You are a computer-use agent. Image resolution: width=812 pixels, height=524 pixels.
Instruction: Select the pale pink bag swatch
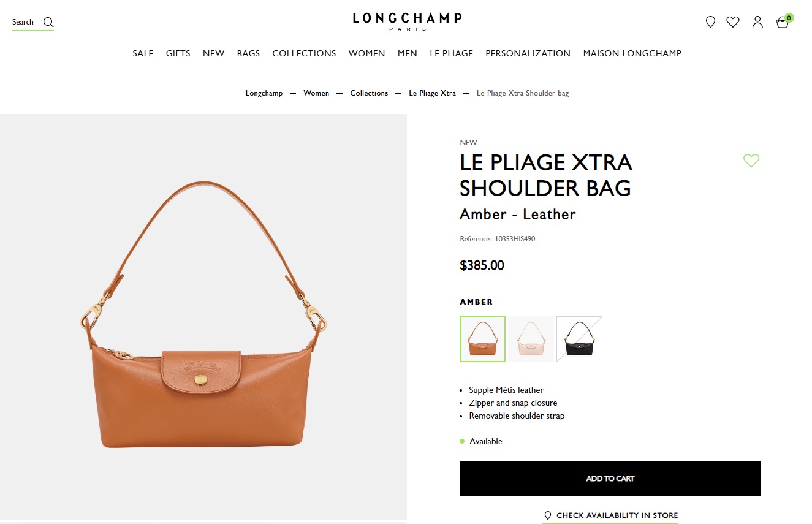pos(531,339)
